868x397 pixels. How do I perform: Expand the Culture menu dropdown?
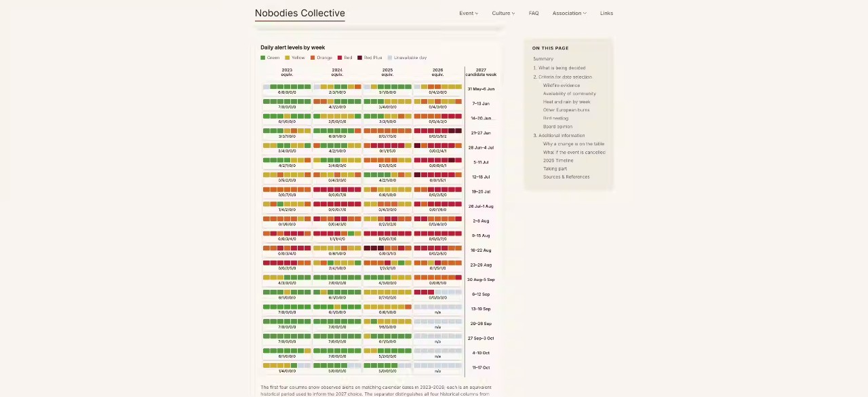point(503,13)
